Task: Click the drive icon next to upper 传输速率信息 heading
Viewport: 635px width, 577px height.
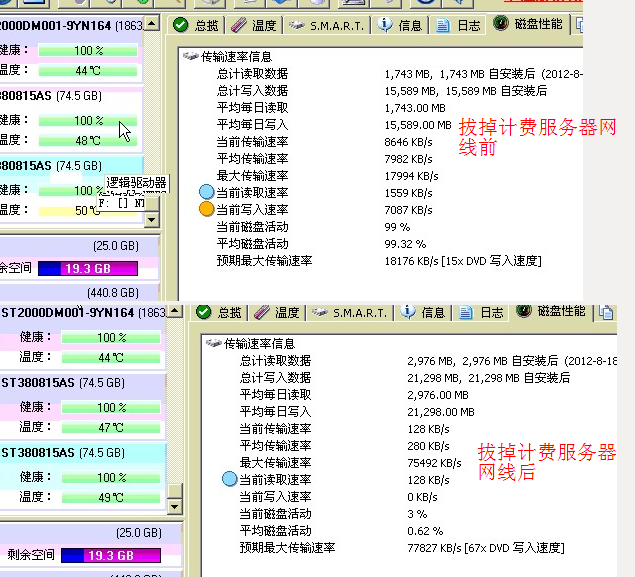Action: (191, 56)
